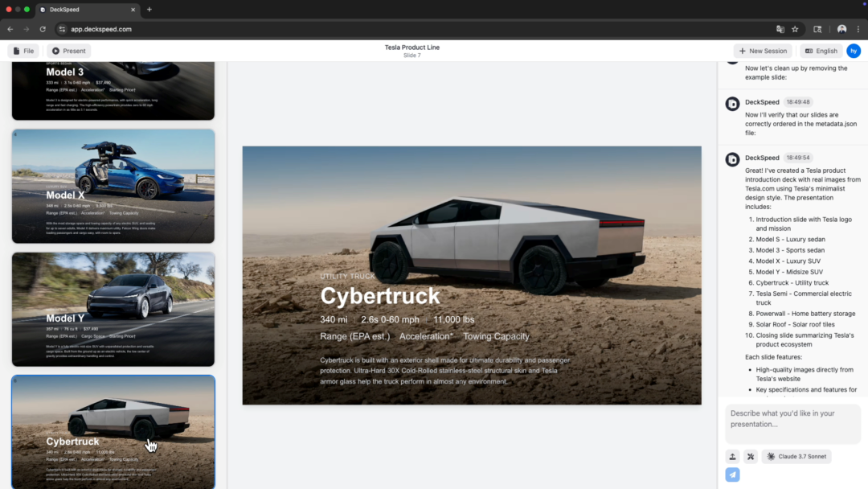Send message with paper plane icon
This screenshot has height=489, width=868.
point(732,475)
